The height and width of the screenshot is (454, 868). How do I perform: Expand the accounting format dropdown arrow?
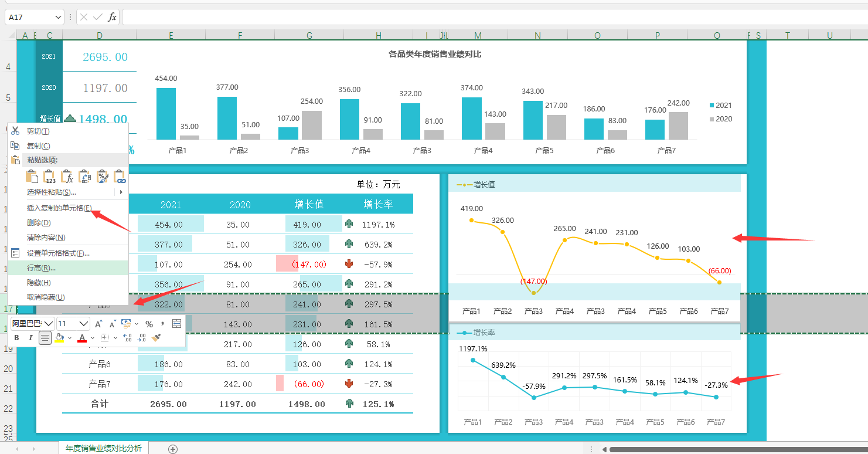click(x=137, y=324)
